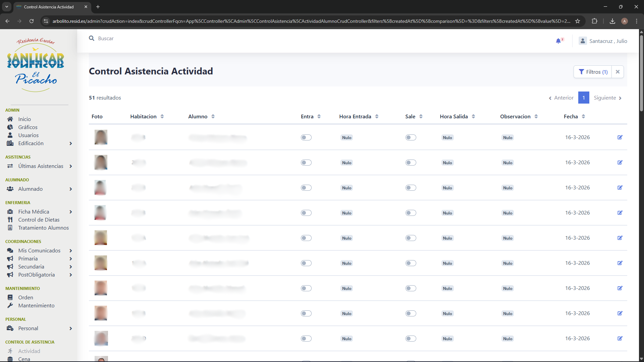Bookmark page with star icon
The height and width of the screenshot is (362, 644).
[578, 21]
